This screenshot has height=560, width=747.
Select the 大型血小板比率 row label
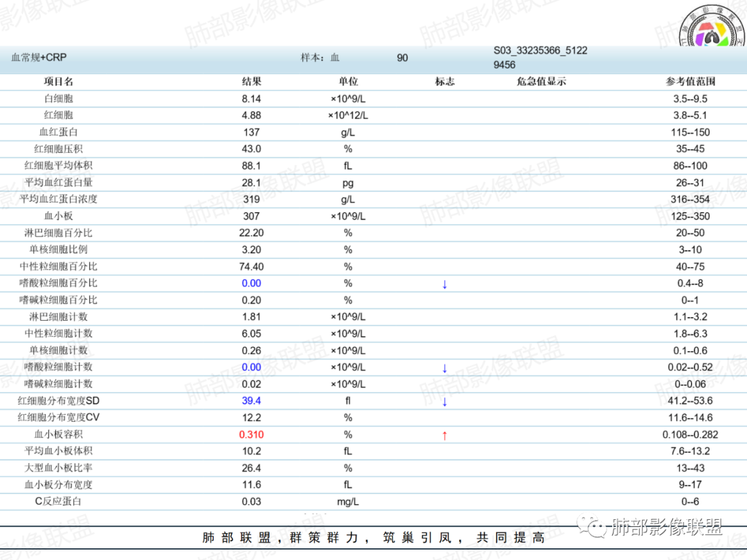point(59,467)
